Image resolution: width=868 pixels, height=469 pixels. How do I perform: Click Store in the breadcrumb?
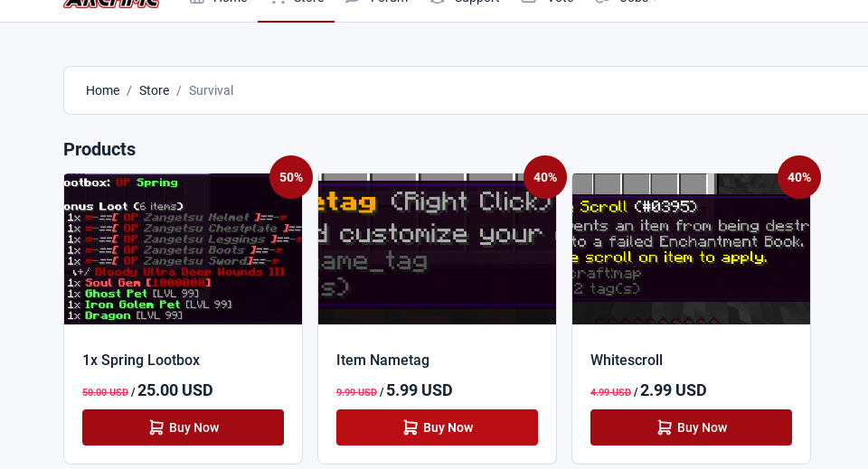coord(154,90)
